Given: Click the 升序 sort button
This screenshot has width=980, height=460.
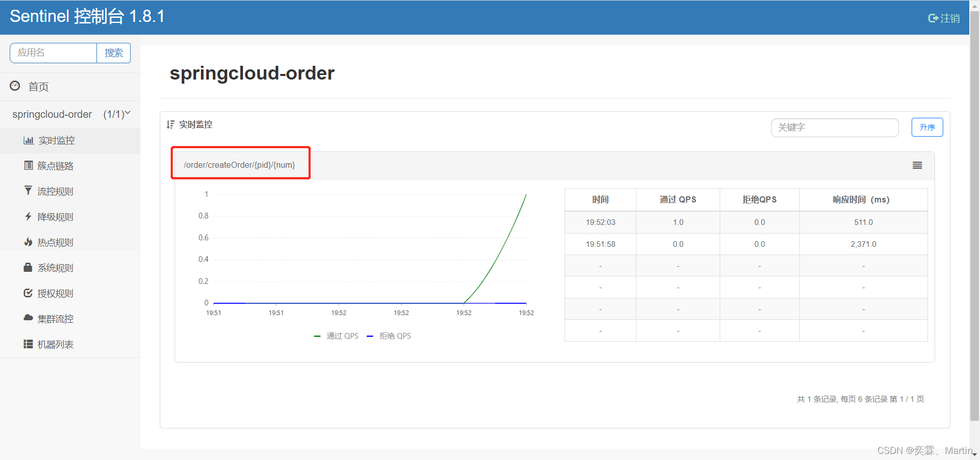Looking at the screenshot, I should tap(927, 127).
